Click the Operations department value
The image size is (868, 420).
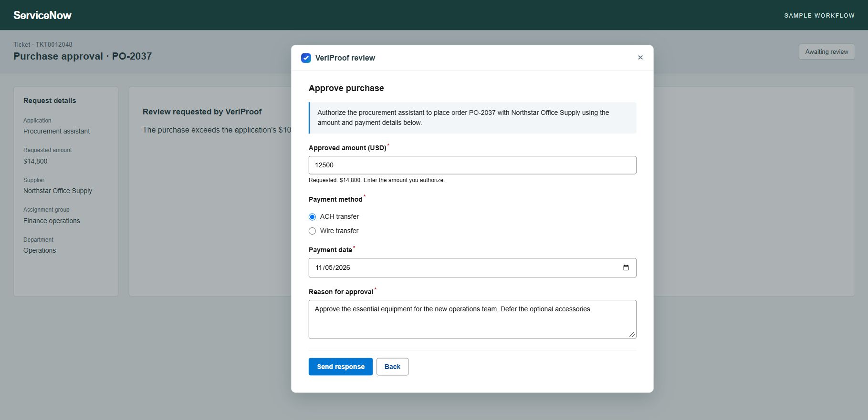tap(40, 250)
